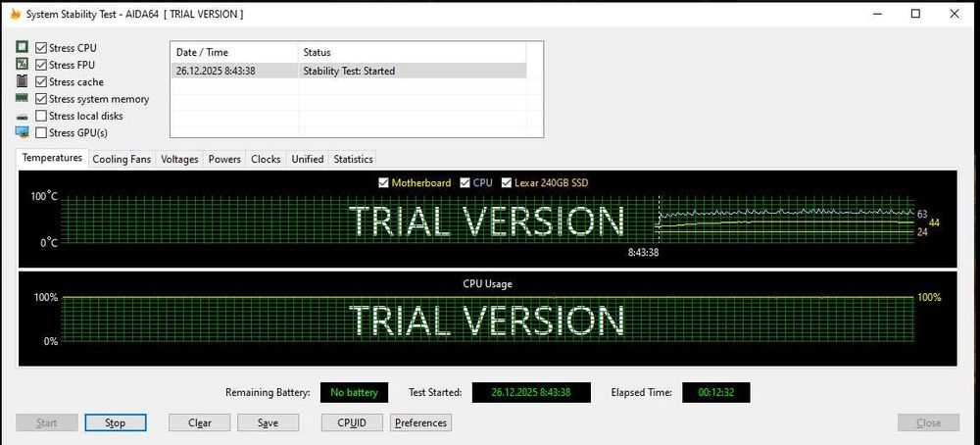Click the 24 temperature reading on graph

point(922,232)
